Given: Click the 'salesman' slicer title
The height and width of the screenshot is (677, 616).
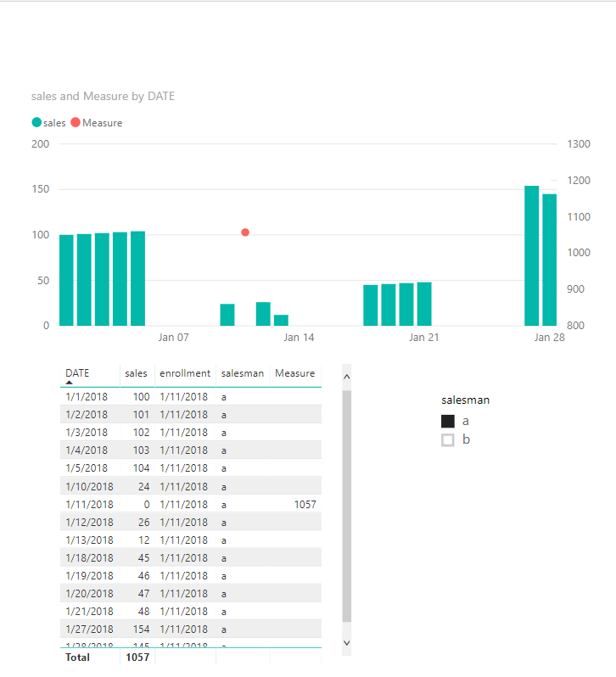Looking at the screenshot, I should (x=465, y=400).
